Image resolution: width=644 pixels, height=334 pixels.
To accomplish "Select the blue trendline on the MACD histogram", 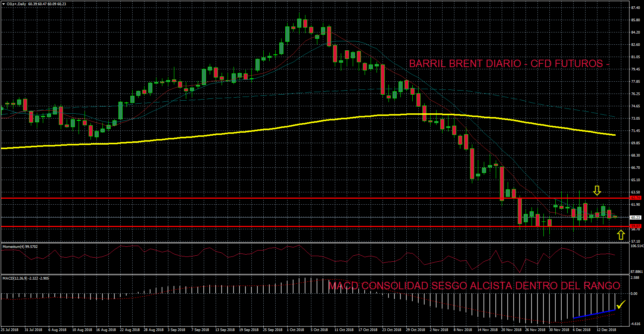I will click(594, 314).
